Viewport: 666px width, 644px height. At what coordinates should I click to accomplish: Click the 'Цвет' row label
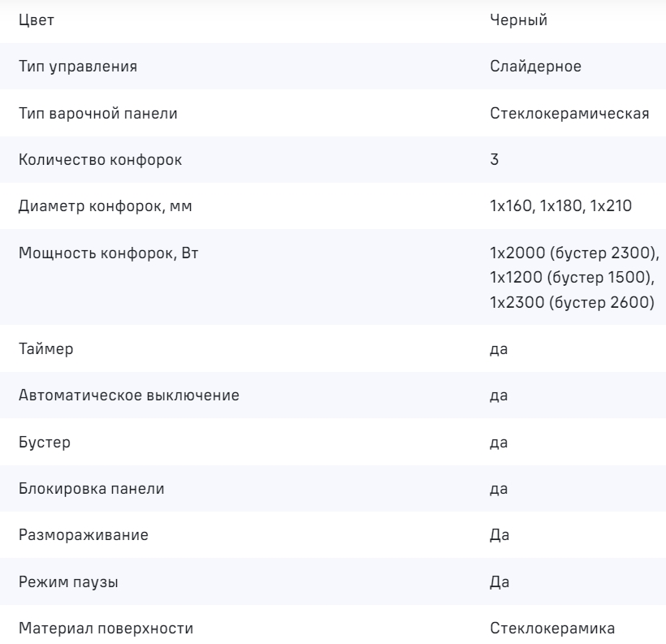pos(37,21)
